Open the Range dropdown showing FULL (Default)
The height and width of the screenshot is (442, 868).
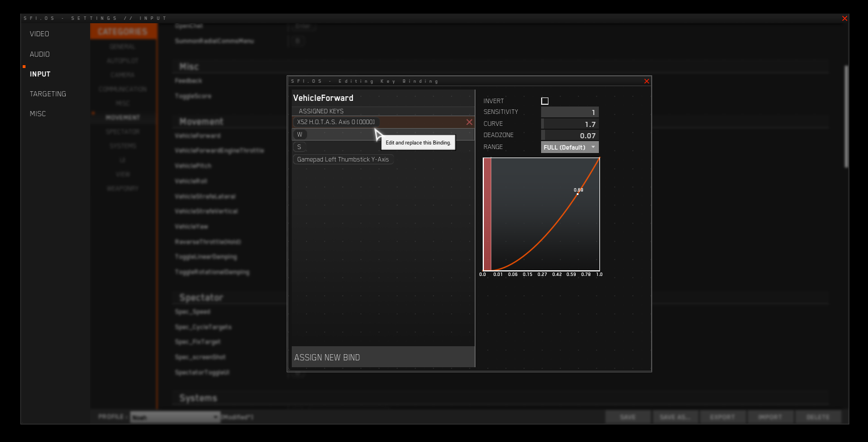point(569,147)
